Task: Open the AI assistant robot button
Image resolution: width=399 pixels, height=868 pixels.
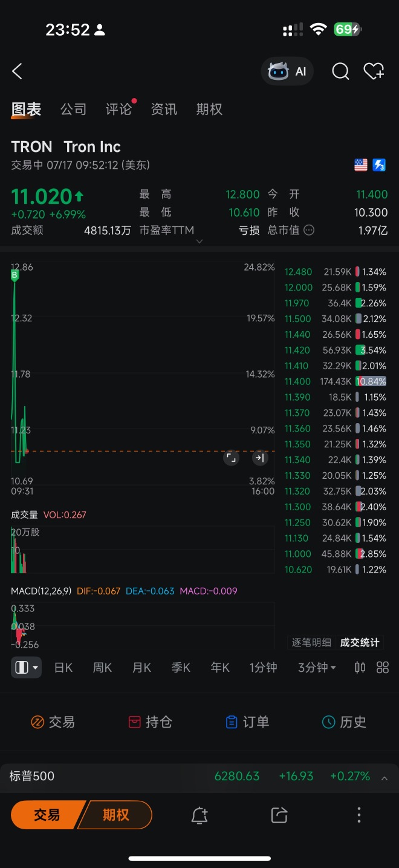Action: pyautogui.click(x=288, y=71)
